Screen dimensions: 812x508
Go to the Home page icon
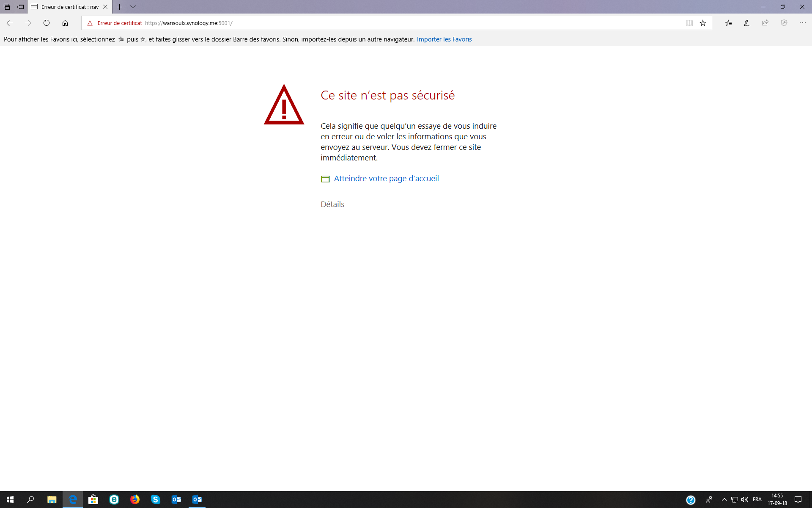pyautogui.click(x=65, y=23)
